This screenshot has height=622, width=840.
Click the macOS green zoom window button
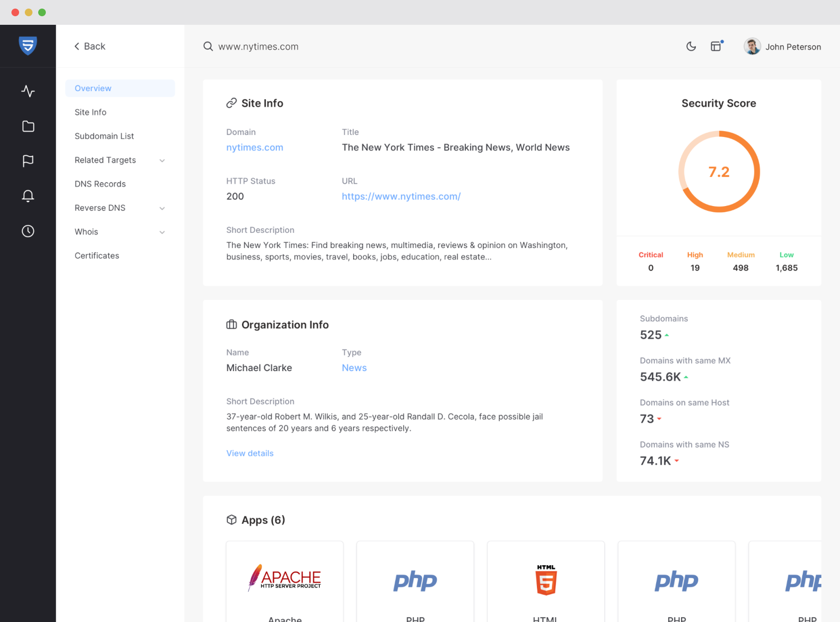click(x=42, y=12)
